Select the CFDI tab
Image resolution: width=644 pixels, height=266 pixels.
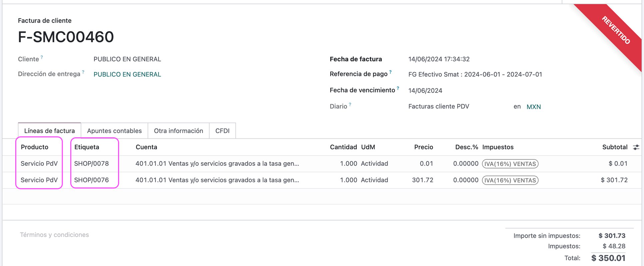222,131
